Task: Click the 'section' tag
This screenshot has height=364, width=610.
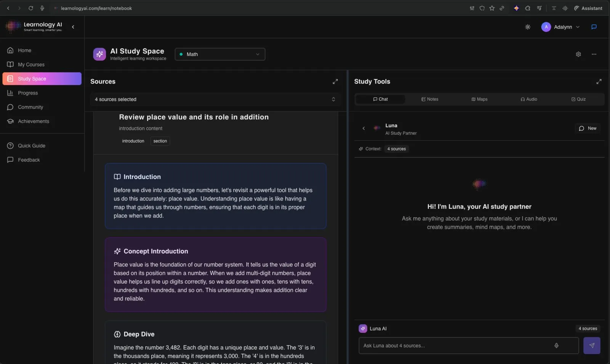Action: click(x=160, y=141)
